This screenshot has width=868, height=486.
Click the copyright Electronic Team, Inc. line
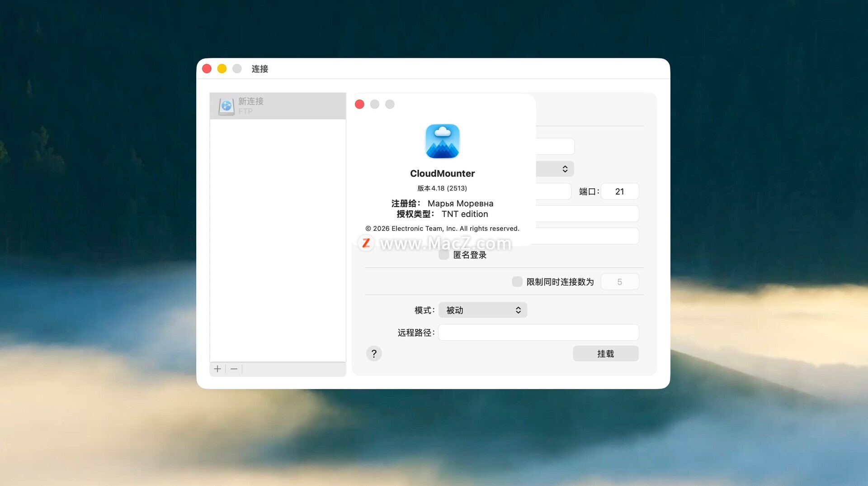[443, 229]
